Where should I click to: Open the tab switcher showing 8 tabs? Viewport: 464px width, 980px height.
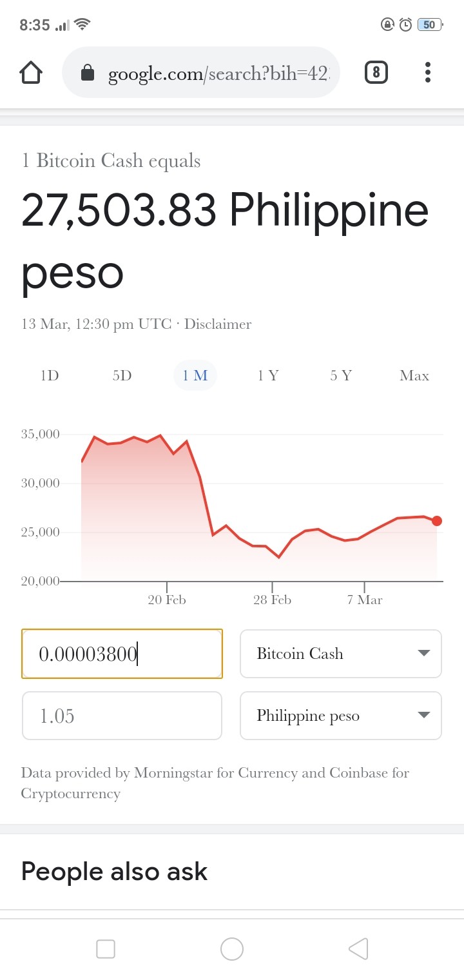coord(376,73)
